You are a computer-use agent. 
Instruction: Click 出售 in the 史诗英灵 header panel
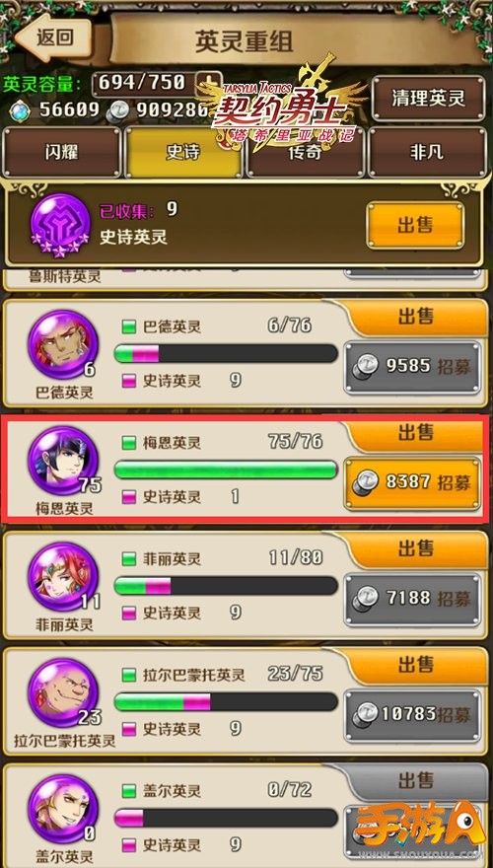click(415, 225)
